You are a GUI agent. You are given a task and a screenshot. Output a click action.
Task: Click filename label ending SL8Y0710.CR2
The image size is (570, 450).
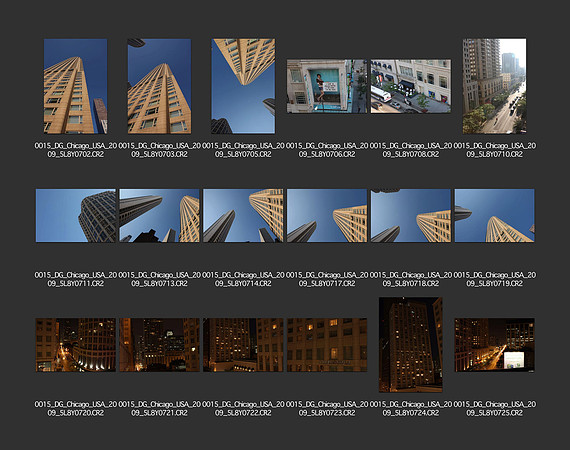[x=494, y=150]
